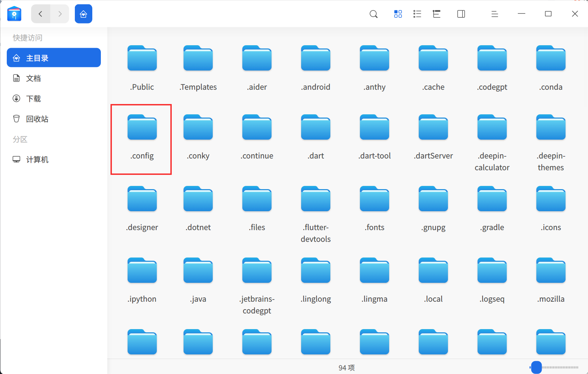Image resolution: width=588 pixels, height=374 pixels.
Task: Select the .gnupg folder
Action: pyautogui.click(x=433, y=209)
